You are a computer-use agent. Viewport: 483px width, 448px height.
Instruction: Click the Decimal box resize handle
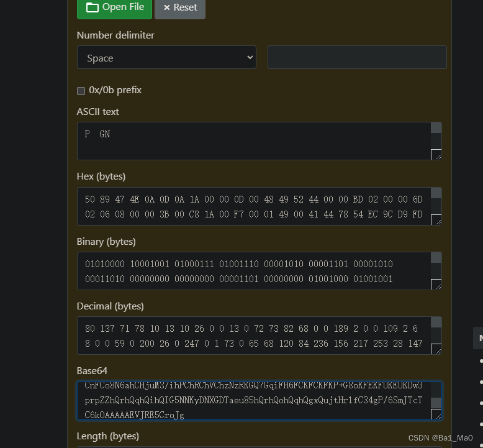tap(436, 349)
